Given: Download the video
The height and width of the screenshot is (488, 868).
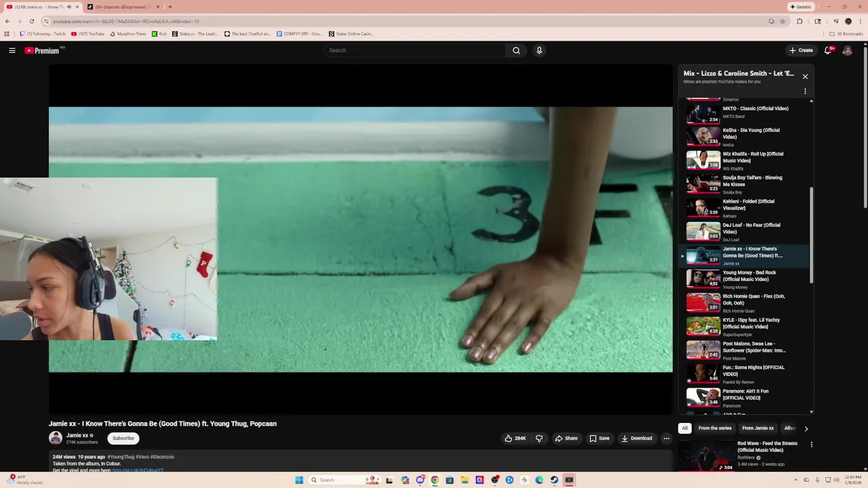Looking at the screenshot, I should pos(637,439).
